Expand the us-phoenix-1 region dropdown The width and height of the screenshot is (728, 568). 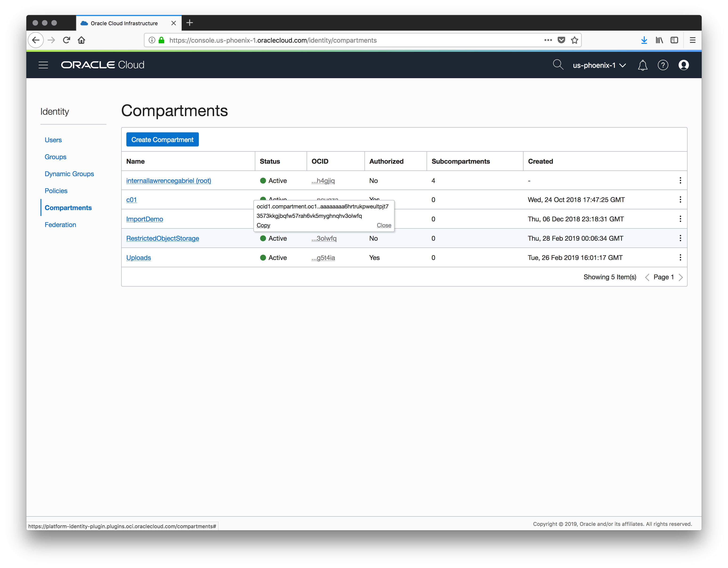click(599, 65)
